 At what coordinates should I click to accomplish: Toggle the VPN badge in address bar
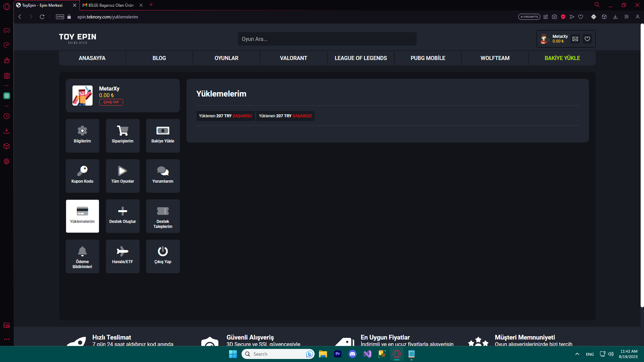pyautogui.click(x=60, y=17)
